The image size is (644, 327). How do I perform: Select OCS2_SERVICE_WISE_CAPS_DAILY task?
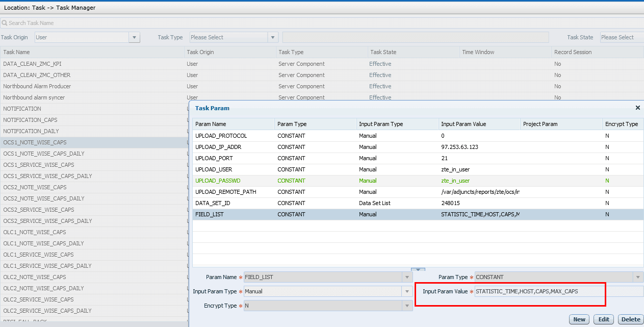[94, 221]
